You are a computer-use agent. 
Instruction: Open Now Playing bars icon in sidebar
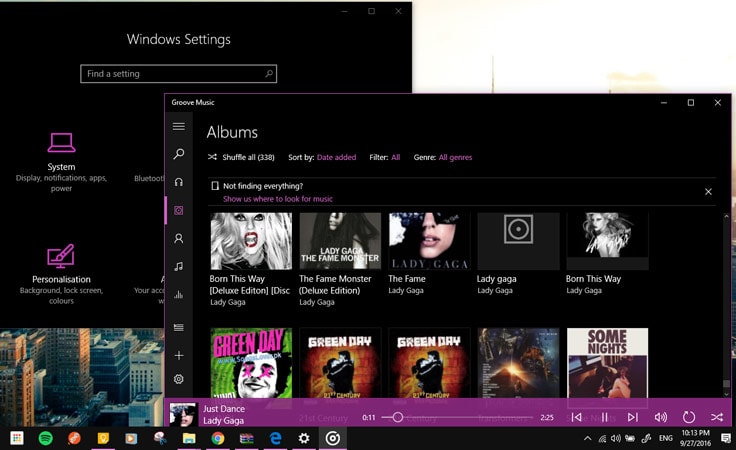pos(178,295)
